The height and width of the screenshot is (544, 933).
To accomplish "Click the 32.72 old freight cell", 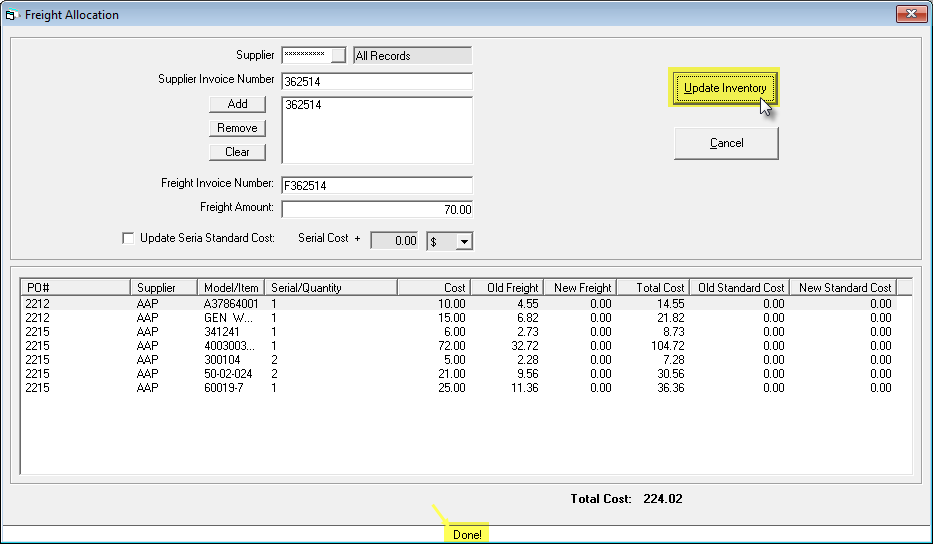I will click(524, 346).
